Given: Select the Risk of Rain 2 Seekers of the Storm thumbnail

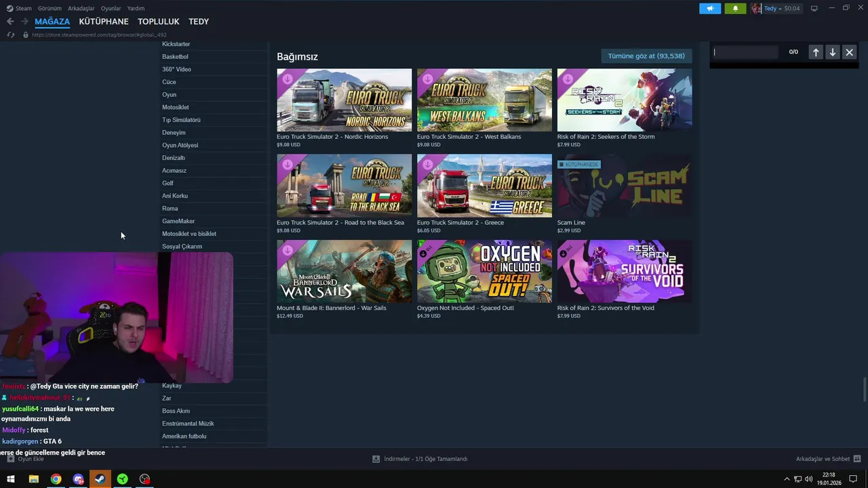Looking at the screenshot, I should 625,100.
